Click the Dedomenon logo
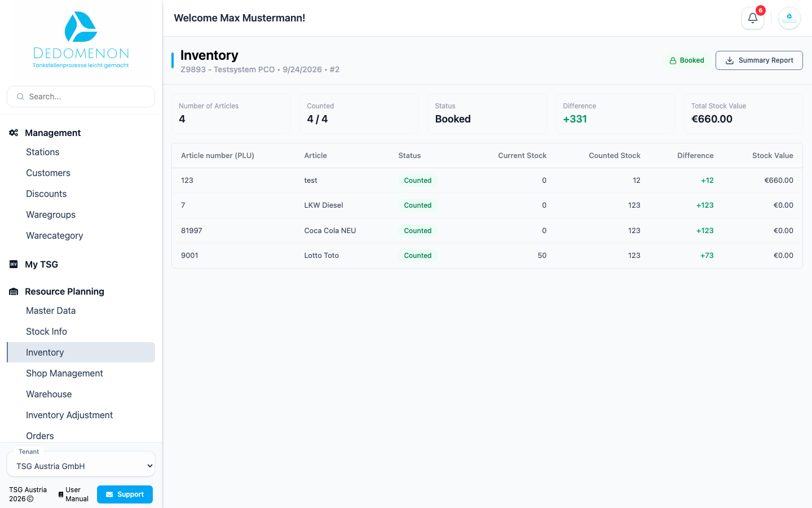This screenshot has height=508, width=812. [81, 40]
